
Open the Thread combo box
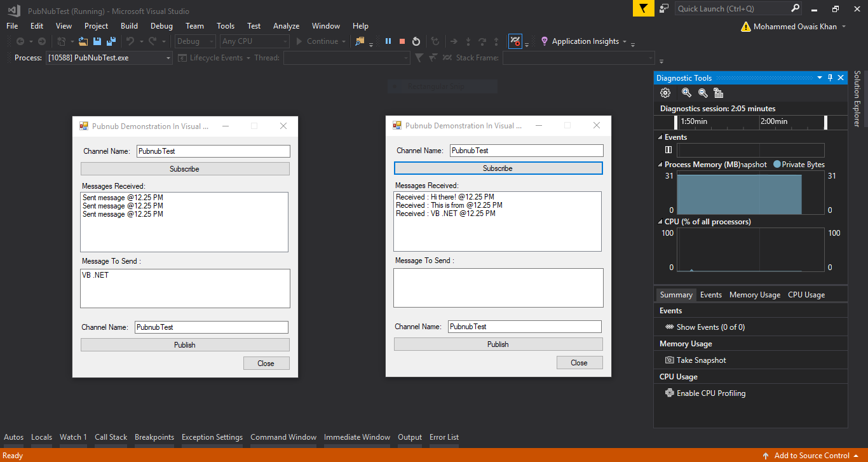click(347, 58)
